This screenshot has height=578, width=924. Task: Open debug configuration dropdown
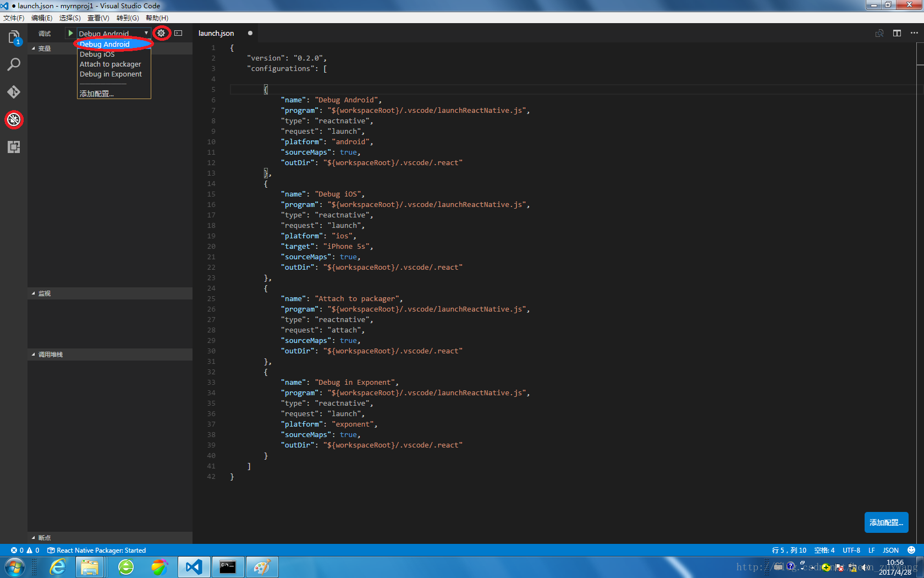[114, 33]
